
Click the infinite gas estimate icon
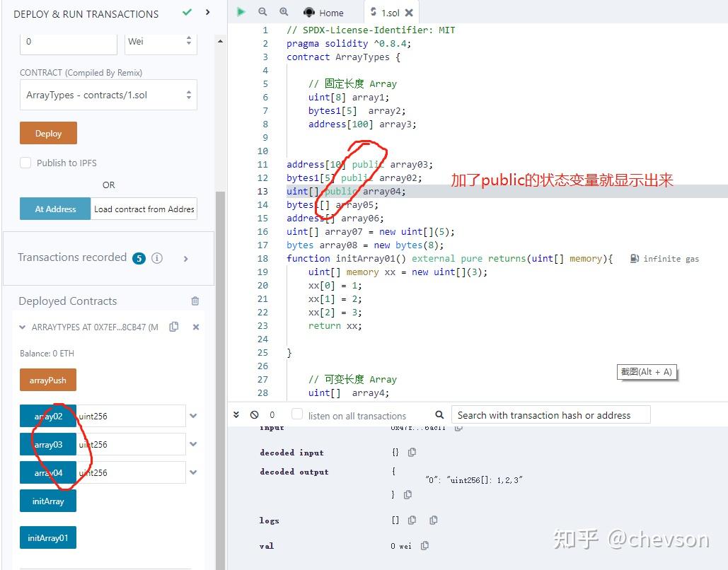click(635, 259)
